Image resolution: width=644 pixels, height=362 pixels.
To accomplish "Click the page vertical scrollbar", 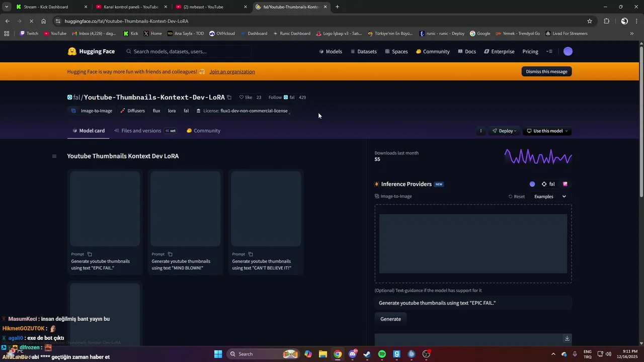I will pos(641,121).
